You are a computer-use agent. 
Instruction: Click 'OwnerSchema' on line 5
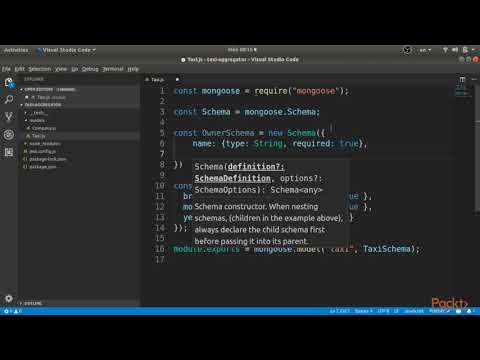228,133
